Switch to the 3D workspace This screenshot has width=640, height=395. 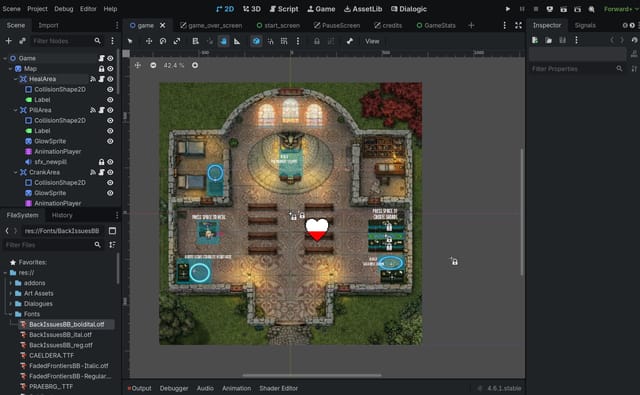[x=251, y=9]
